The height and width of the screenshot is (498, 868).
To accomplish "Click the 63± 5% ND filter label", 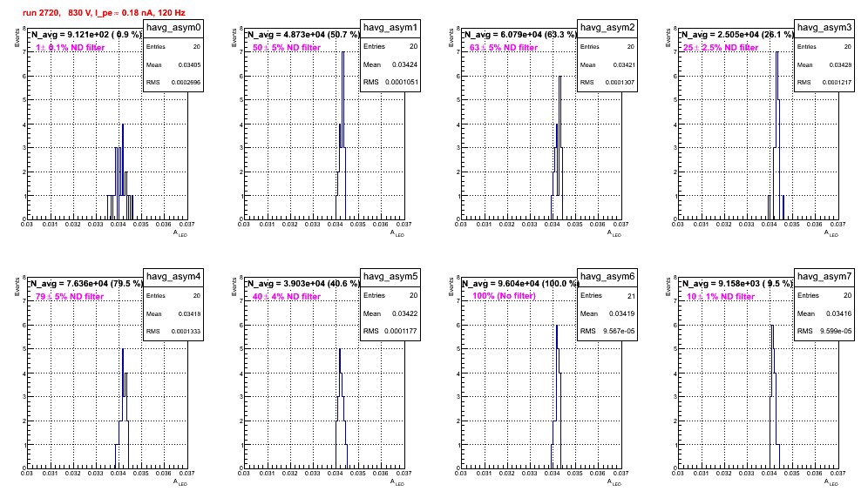I will point(504,48).
